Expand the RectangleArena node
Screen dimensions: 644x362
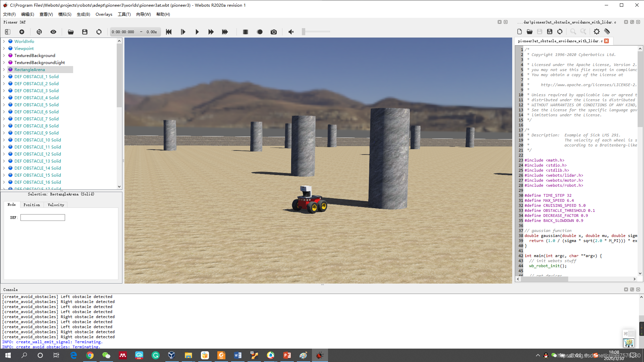coord(4,69)
